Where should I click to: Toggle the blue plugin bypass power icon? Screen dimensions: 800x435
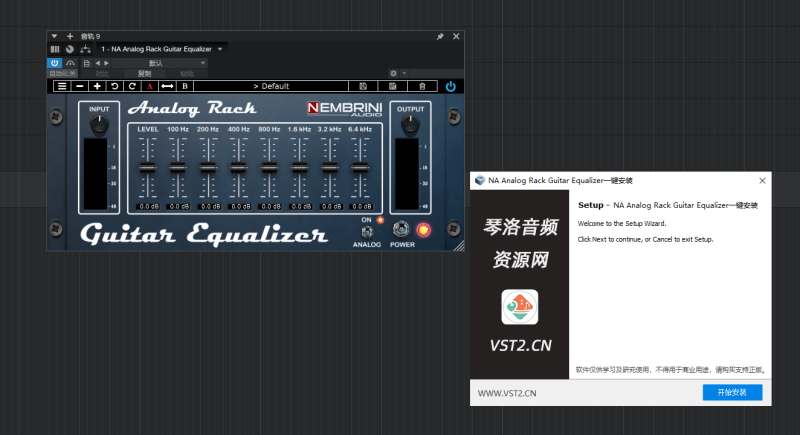pos(451,86)
